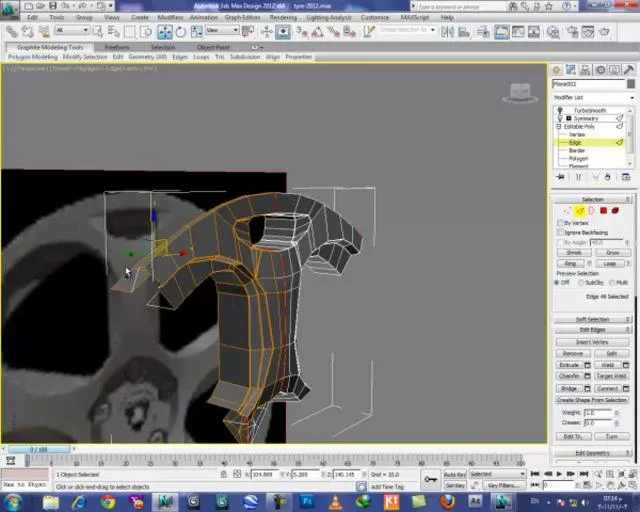Viewport: 640px width, 512px height.
Task: Open the Utilities hammer panel tab
Action: [629, 70]
